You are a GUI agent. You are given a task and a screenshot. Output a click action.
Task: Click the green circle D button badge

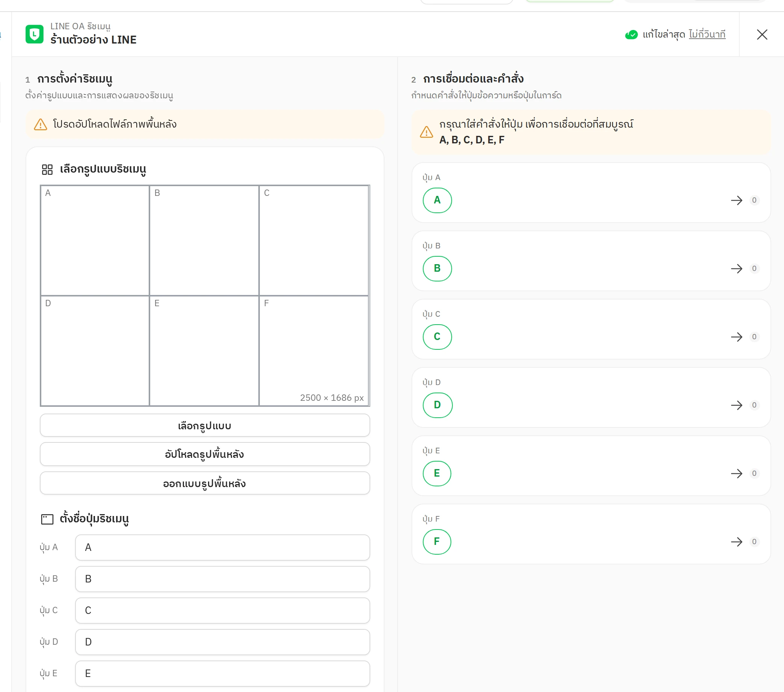tap(437, 405)
